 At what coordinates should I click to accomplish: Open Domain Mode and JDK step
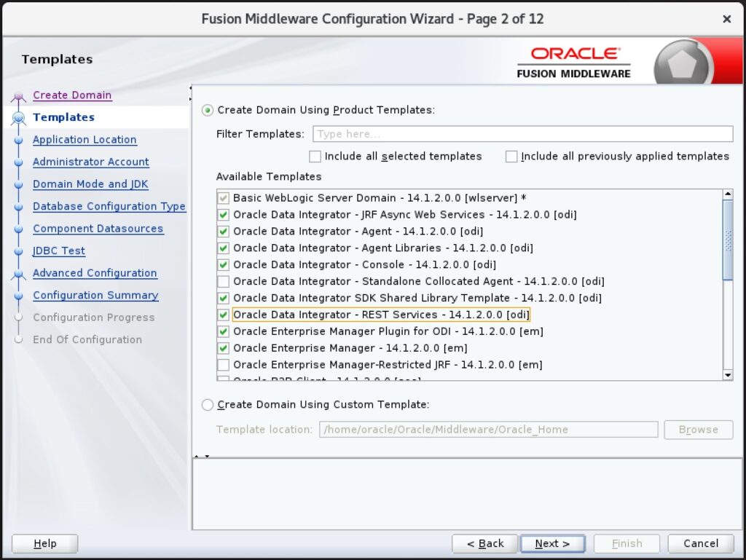(90, 184)
